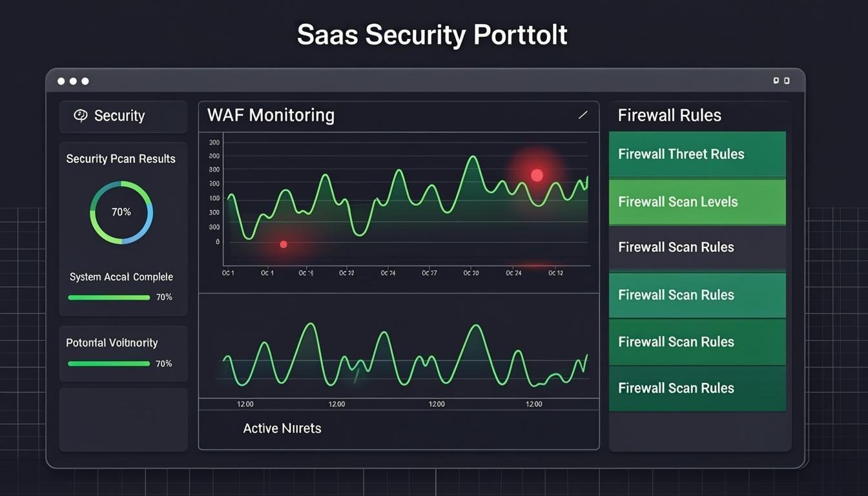Click the empty card at the bottom of the left sidebar
Viewport: 868px width, 496px height.
[x=123, y=420]
